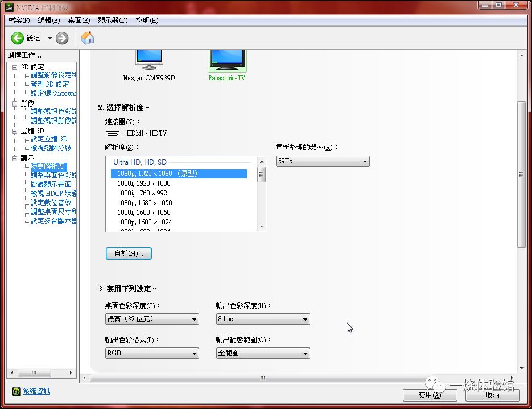Click task tree scroll right arrow
Screen dimensions: 532x409
click(x=71, y=373)
